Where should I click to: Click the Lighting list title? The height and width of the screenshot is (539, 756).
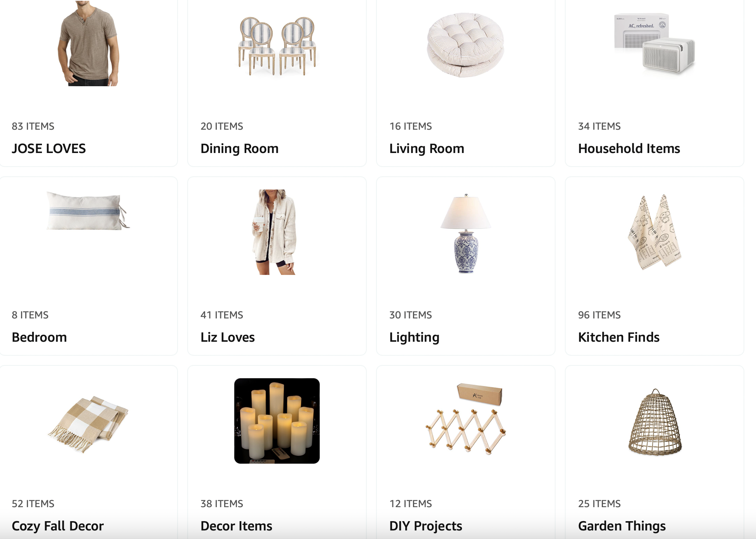coord(414,337)
